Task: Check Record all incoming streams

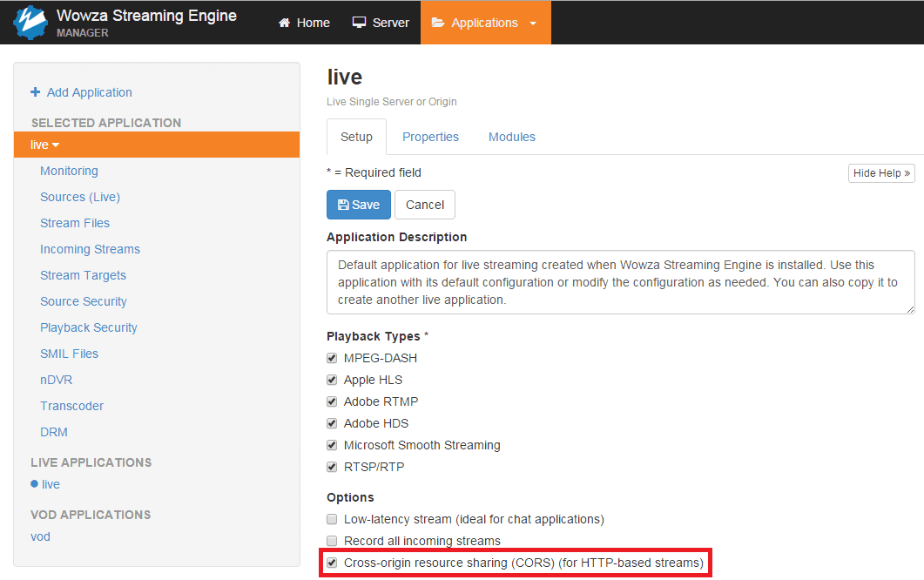Action: [332, 541]
